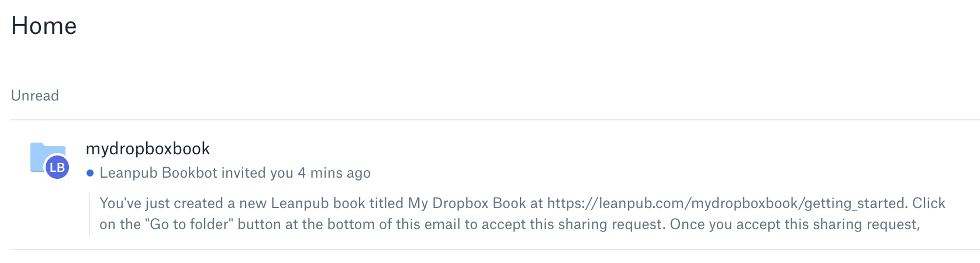Image resolution: width=980 pixels, height=263 pixels.
Task: Click the "4 mins ago" timestamp
Action: tap(334, 173)
